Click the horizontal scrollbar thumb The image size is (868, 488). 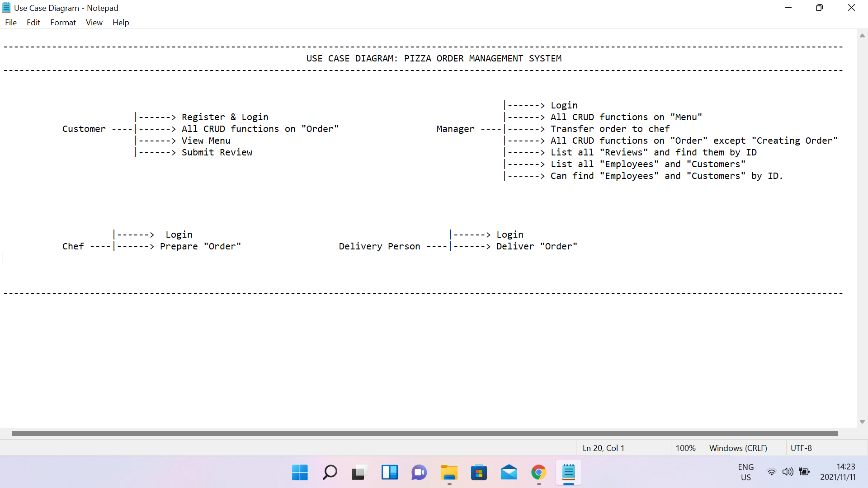click(425, 434)
